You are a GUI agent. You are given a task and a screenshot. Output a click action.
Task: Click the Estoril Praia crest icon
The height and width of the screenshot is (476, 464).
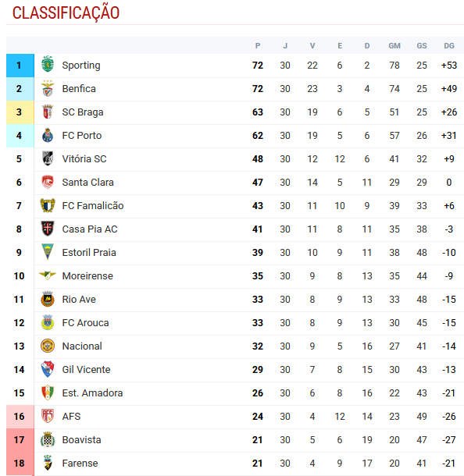(x=48, y=252)
